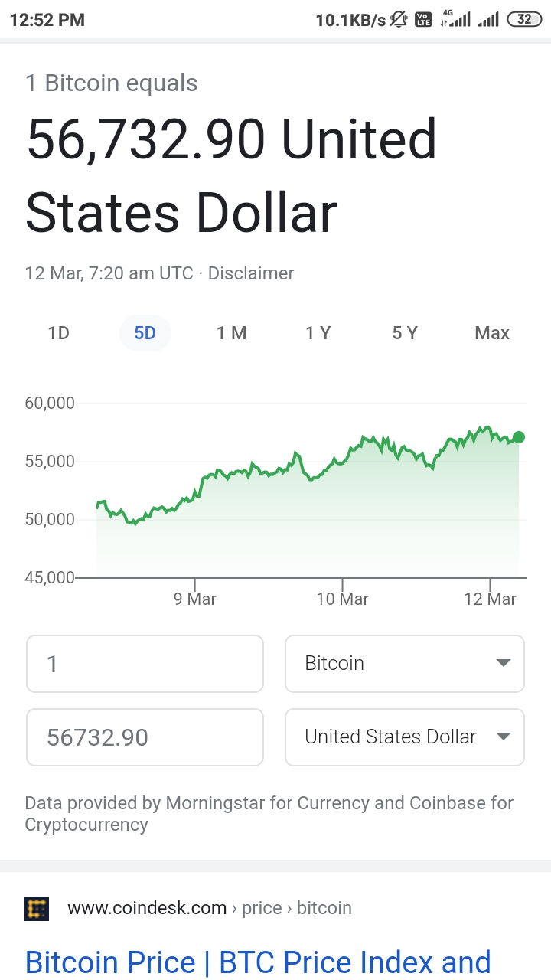Show the Max price history
551x980 pixels.
pos(491,333)
